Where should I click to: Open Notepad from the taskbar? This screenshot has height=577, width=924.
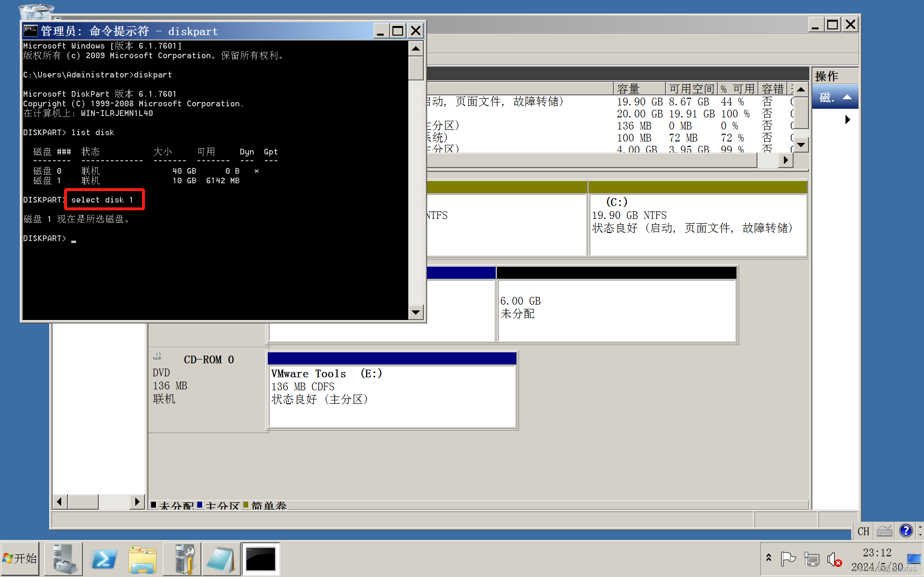point(221,559)
